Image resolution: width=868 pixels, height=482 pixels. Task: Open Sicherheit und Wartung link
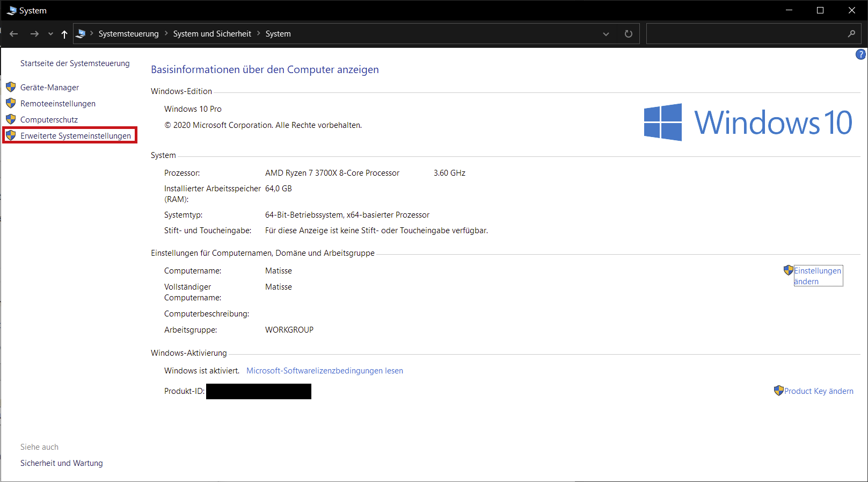click(x=62, y=463)
